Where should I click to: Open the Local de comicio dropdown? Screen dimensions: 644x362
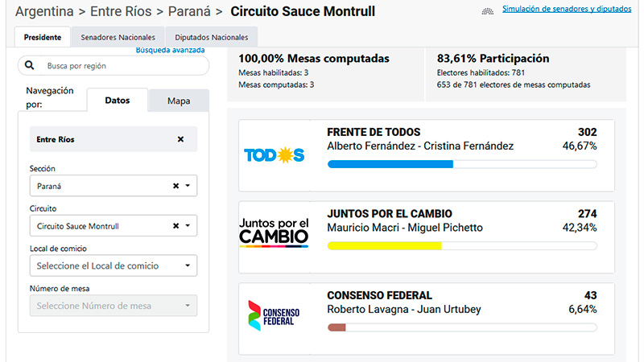pyautogui.click(x=114, y=265)
